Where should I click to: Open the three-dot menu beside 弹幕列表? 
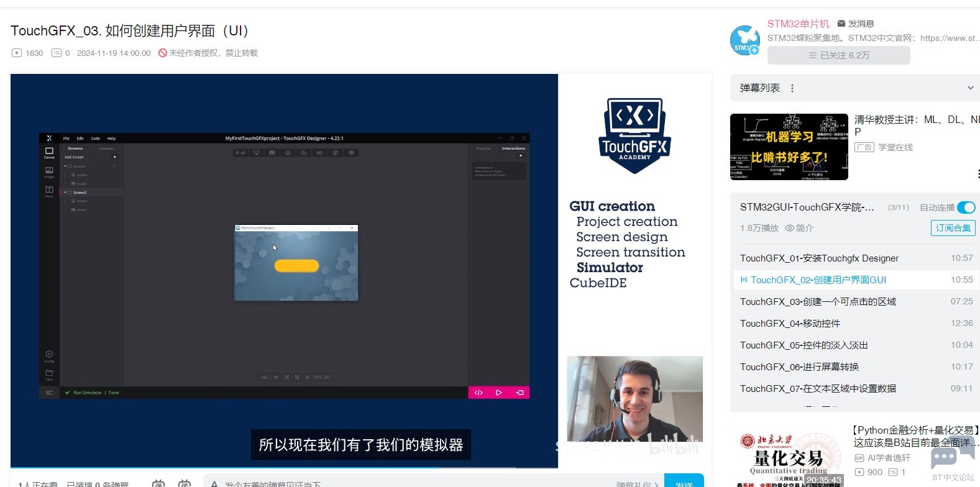(x=792, y=88)
